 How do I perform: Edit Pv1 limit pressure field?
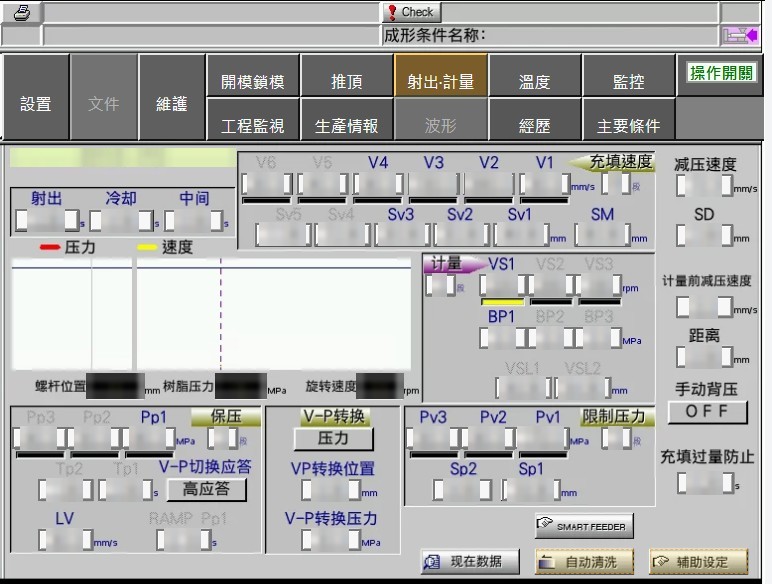tap(543, 438)
